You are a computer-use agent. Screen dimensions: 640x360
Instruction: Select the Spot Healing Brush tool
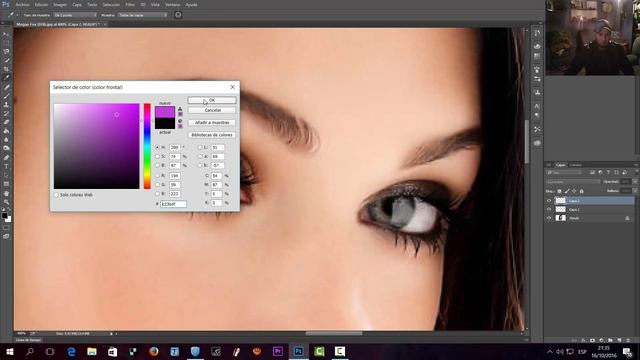(x=7, y=87)
